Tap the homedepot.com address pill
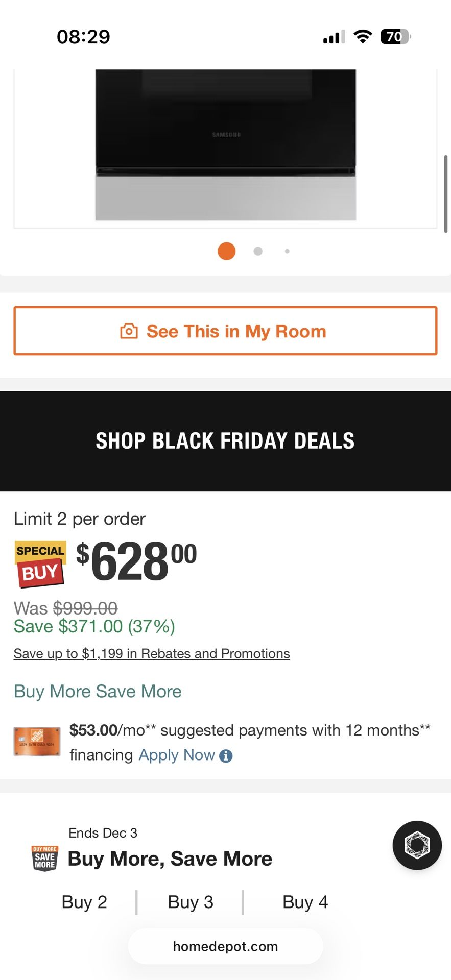Viewport: 451px width, 980px height. coord(225,946)
